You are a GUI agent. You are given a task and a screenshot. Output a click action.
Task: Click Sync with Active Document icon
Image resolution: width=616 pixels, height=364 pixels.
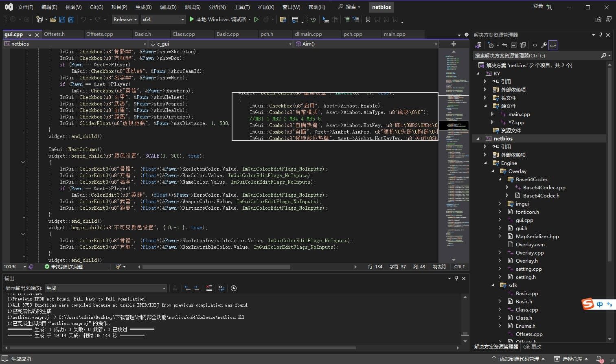pos(505,45)
